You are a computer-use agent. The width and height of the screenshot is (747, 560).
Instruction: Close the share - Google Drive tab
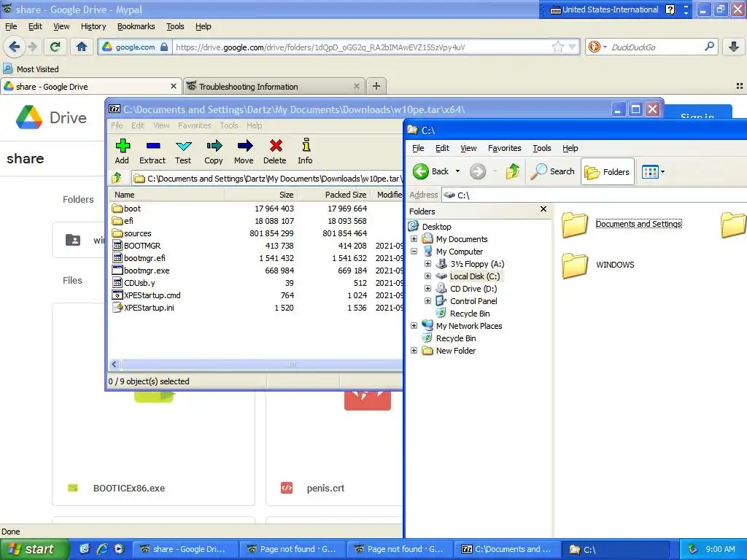point(174,86)
